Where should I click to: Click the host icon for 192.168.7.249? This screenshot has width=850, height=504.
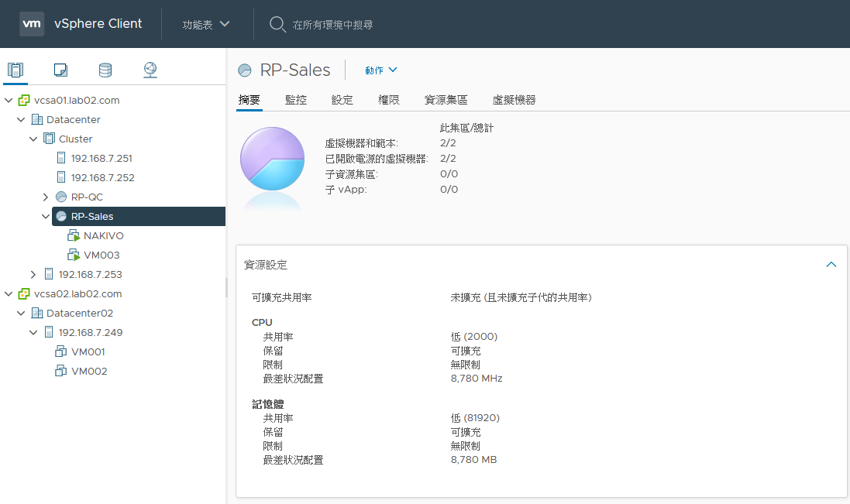tap(49, 332)
